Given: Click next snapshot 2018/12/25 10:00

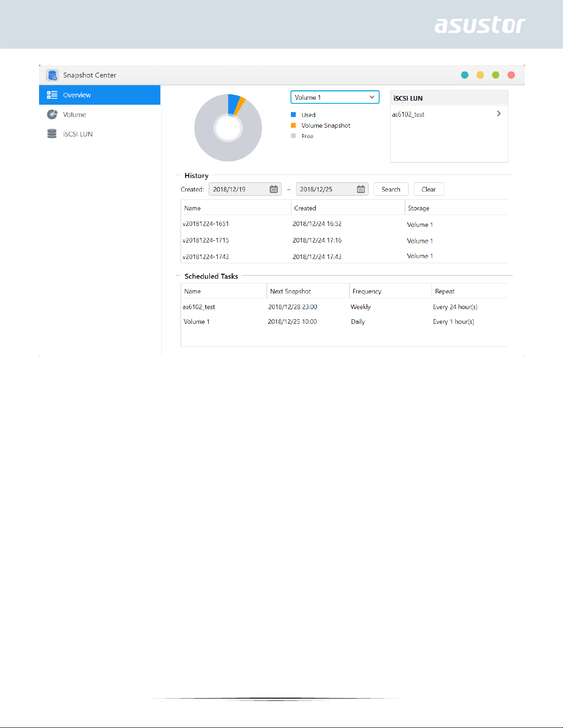Looking at the screenshot, I should tap(292, 322).
